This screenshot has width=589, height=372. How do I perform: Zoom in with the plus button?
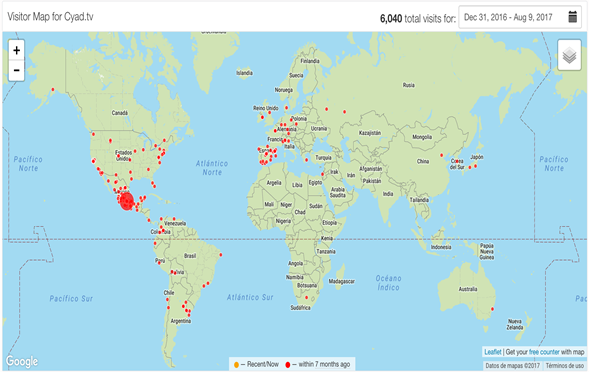[x=17, y=50]
